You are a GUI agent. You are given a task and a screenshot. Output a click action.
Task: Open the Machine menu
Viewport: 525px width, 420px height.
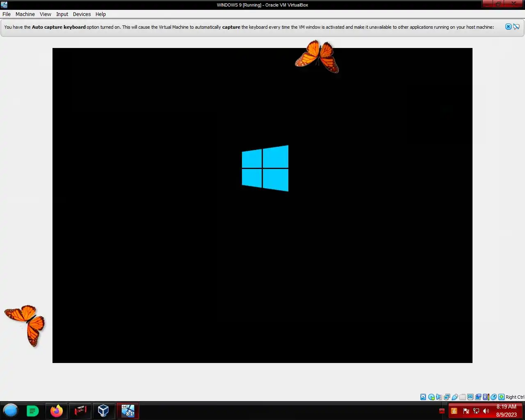[x=25, y=14]
